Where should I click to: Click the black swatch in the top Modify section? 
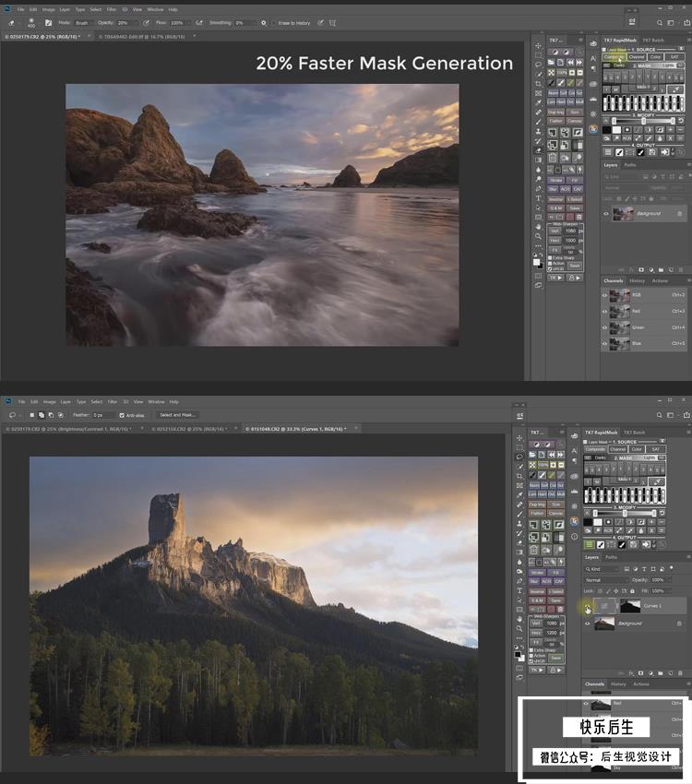[x=607, y=130]
